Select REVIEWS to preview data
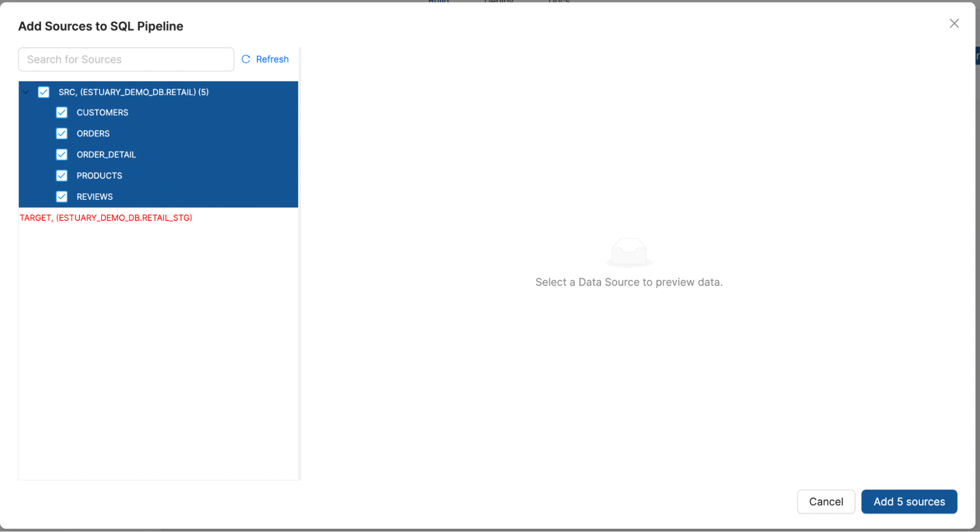 tap(94, 196)
